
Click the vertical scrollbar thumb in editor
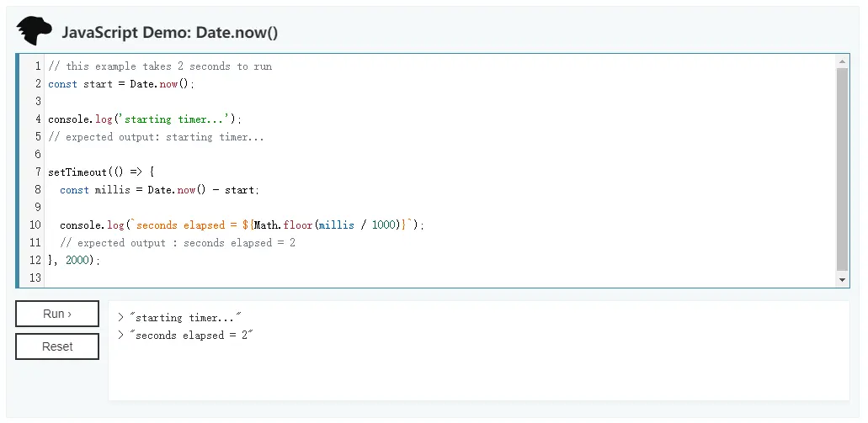click(843, 171)
